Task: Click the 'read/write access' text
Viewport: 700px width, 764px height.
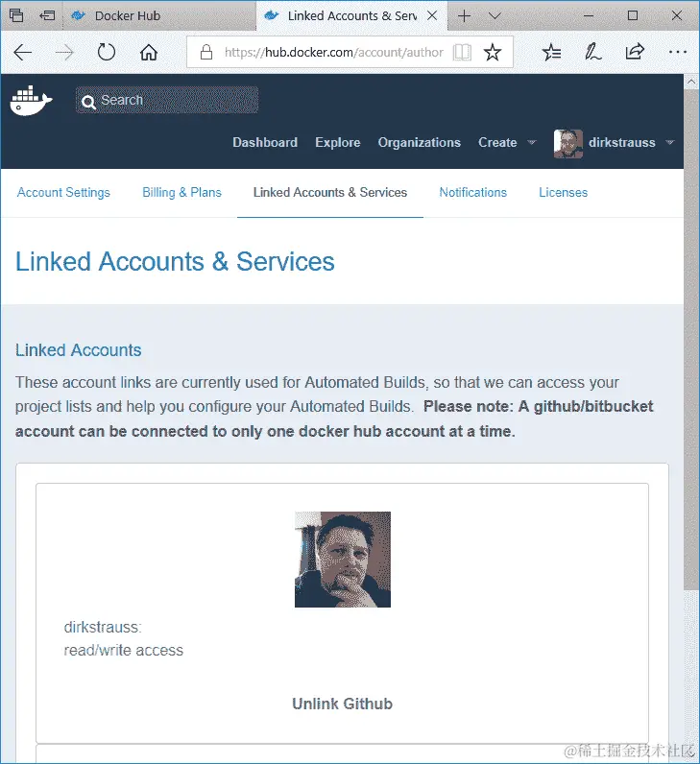Action: [124, 651]
